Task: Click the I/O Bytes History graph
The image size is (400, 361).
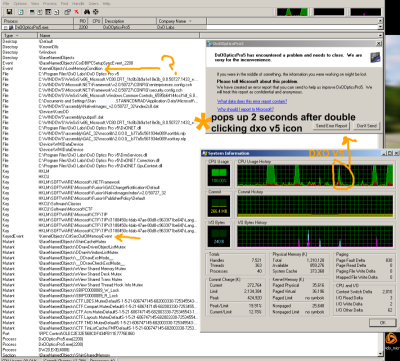Action: coord(315,236)
